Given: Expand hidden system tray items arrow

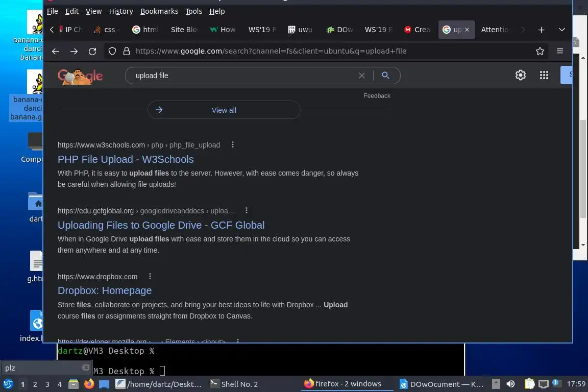Looking at the screenshot, I should pyautogui.click(x=496, y=384).
